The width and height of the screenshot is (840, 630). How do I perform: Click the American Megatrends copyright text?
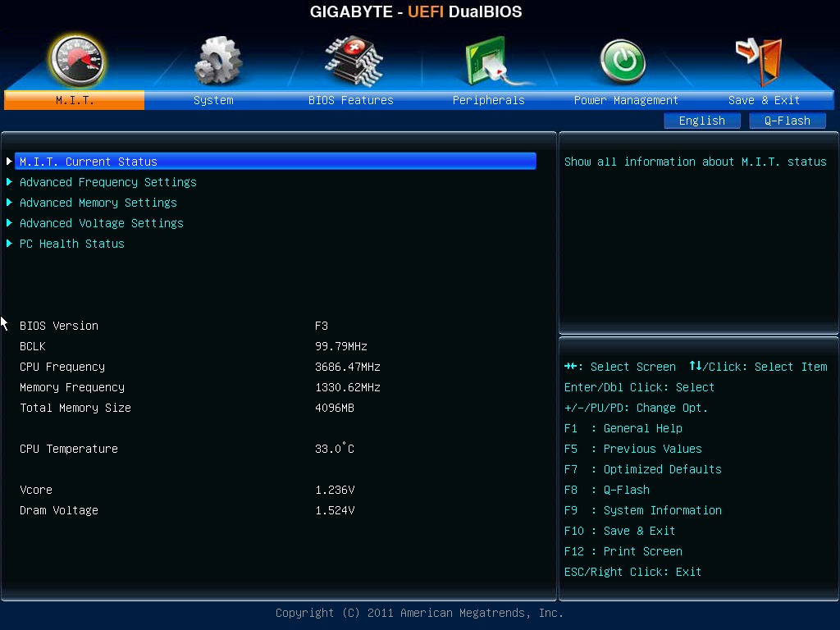point(419,613)
